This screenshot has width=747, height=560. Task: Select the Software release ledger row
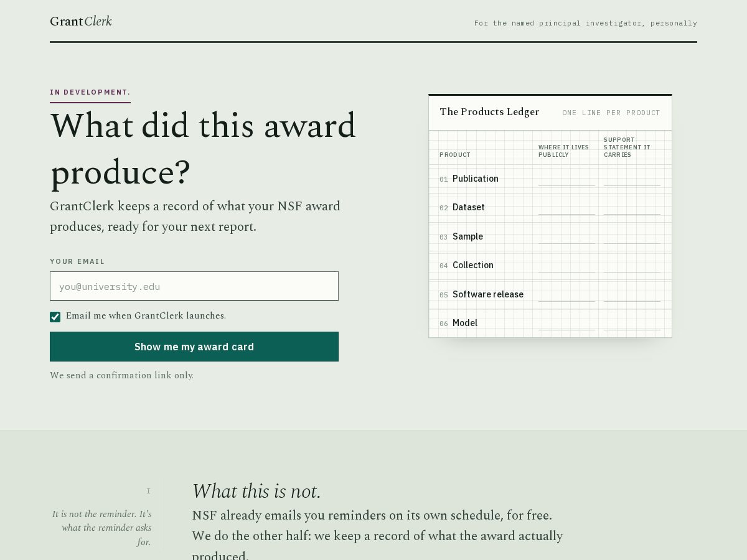pyautogui.click(x=550, y=294)
